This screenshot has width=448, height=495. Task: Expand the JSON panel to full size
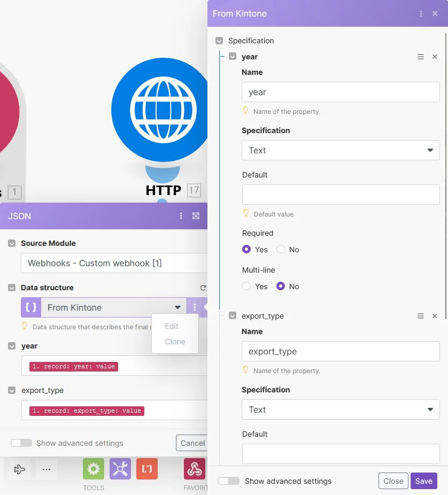pyautogui.click(x=196, y=216)
